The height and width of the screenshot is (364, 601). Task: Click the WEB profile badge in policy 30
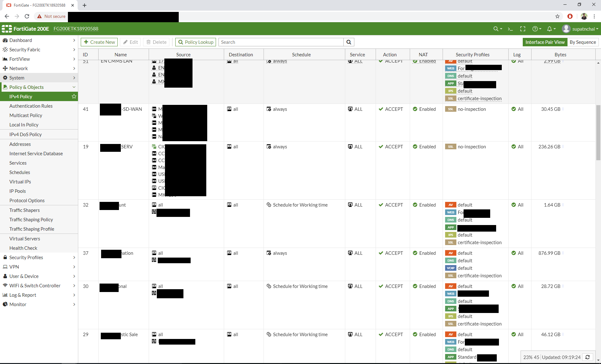tap(450, 294)
